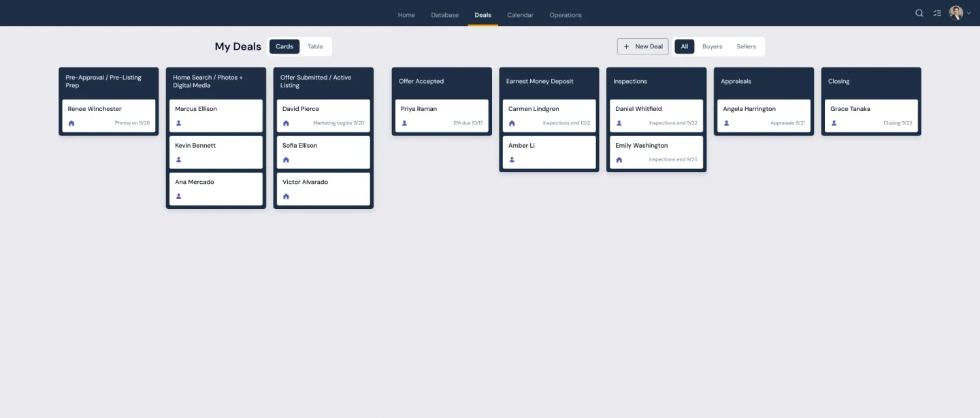Click 'Closing 9/23' note
The image size is (980, 418).
898,123
